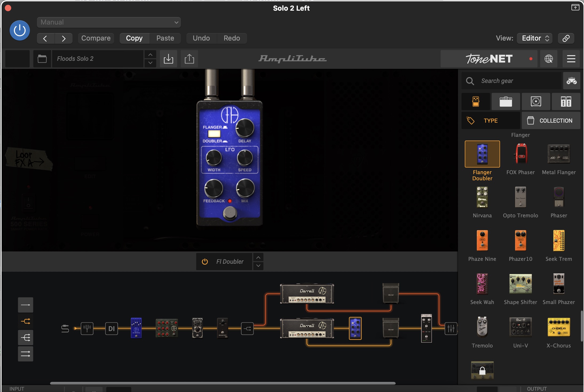The width and height of the screenshot is (584, 392).
Task: Select the Flanger Doubler gear thumbnail
Action: 482,154
